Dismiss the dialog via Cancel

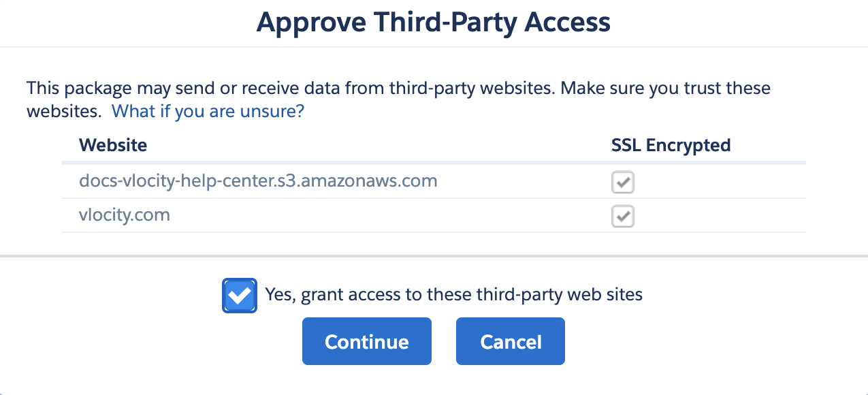point(510,341)
